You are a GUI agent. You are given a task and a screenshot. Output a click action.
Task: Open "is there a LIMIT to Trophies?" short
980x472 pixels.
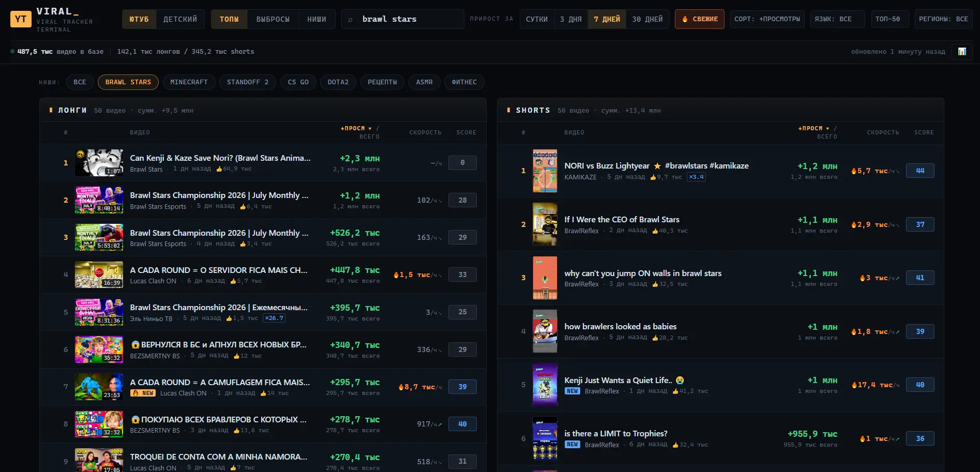pos(615,434)
